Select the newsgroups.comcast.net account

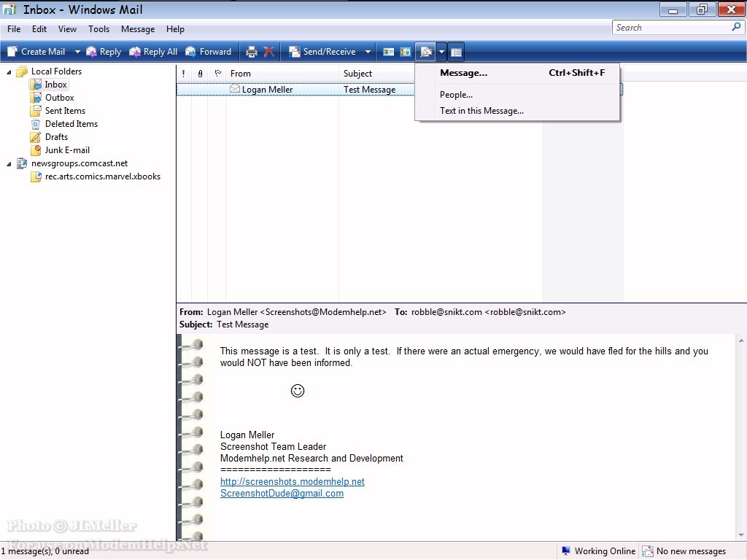click(x=72, y=163)
